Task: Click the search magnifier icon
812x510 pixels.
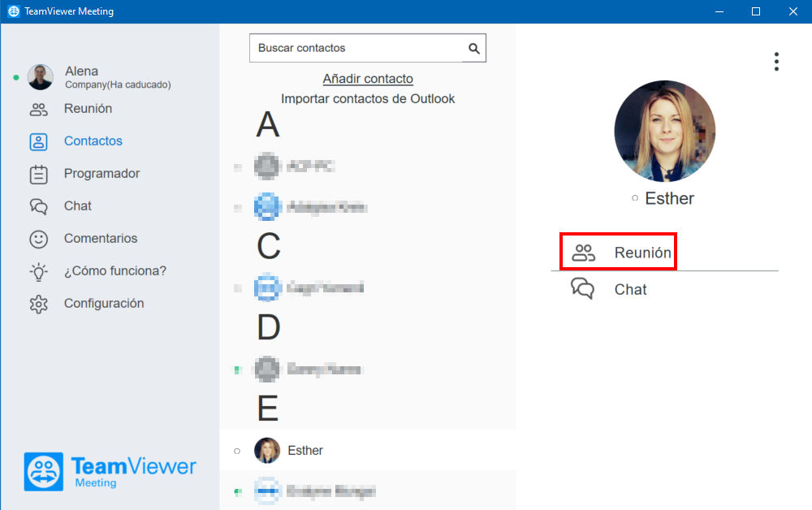Action: (x=474, y=48)
